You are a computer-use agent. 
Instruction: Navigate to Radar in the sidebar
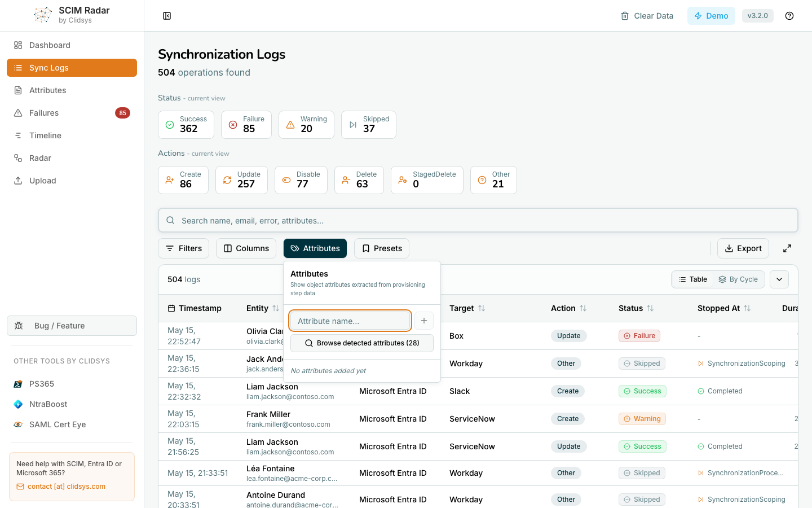(x=72, y=158)
